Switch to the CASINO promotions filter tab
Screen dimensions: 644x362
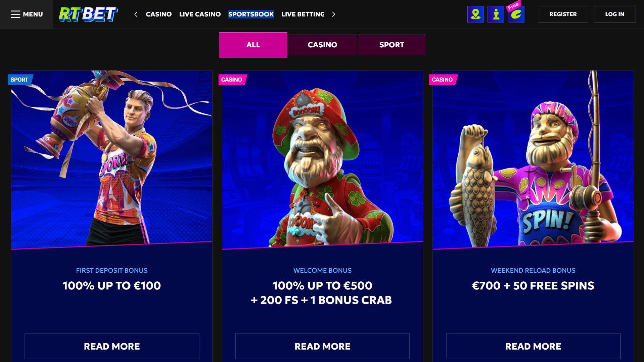coord(322,45)
